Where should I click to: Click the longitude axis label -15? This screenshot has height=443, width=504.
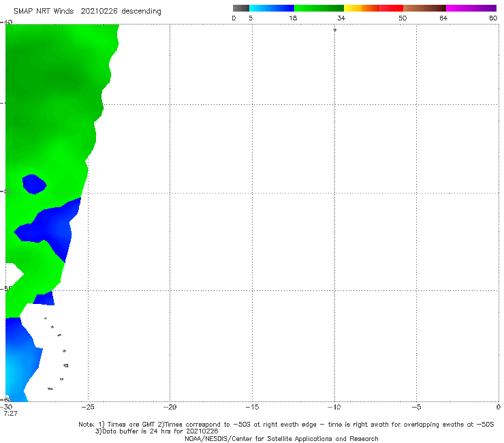coord(252,407)
